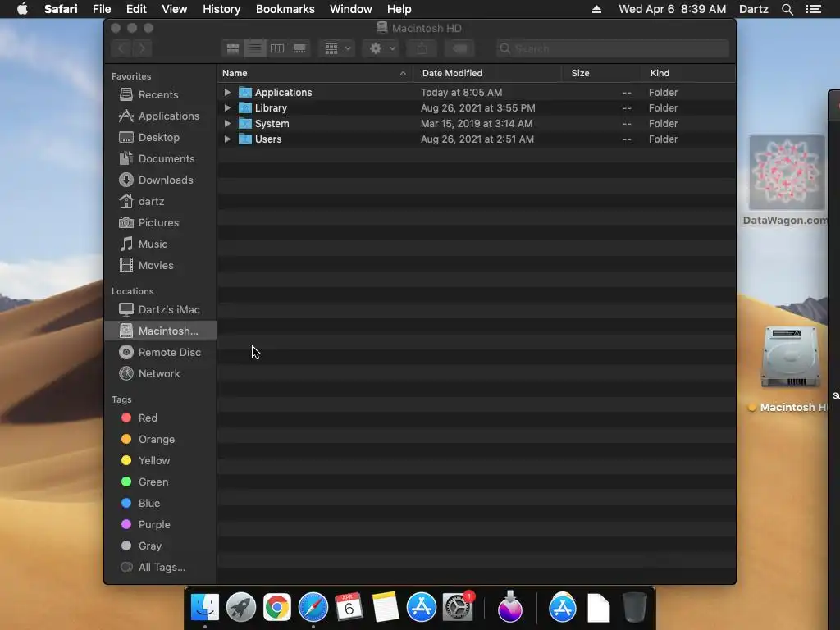This screenshot has width=840, height=630.
Task: Open Trash in the Dock
Action: (635, 608)
